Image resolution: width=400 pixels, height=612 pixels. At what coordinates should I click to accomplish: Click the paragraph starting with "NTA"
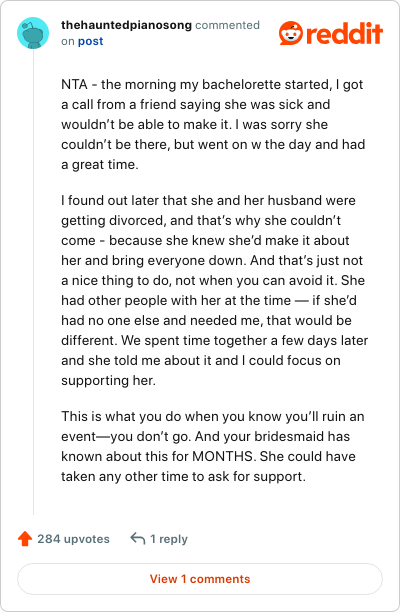tap(213, 125)
